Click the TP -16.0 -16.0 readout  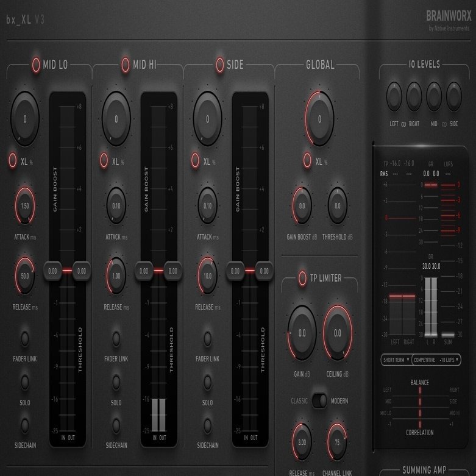point(399,163)
